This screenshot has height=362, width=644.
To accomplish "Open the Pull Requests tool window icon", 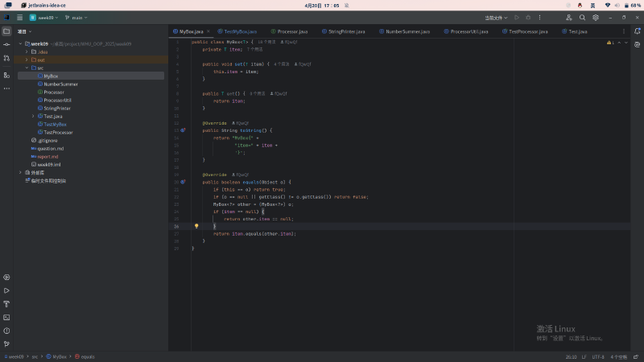I will 6,58.
